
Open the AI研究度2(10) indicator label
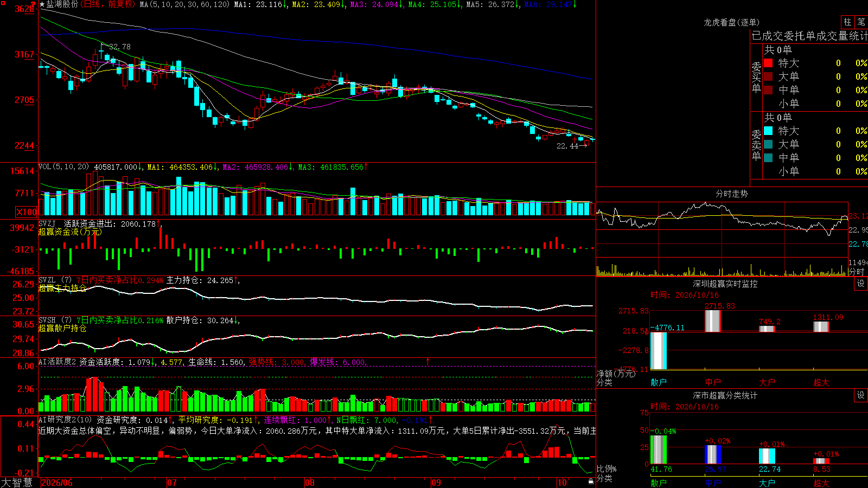tap(65, 420)
